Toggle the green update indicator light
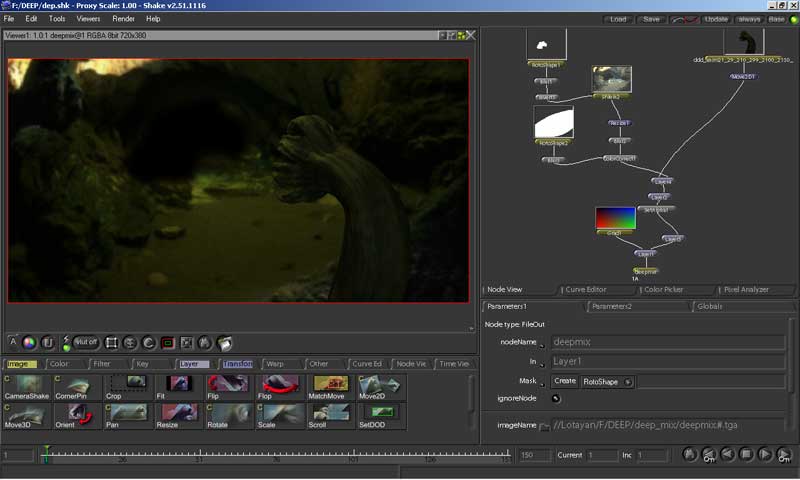The image size is (800, 480). pyautogui.click(x=793, y=19)
